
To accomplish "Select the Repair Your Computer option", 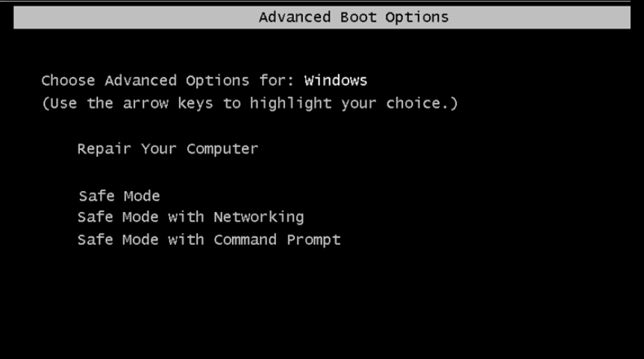I will [168, 149].
